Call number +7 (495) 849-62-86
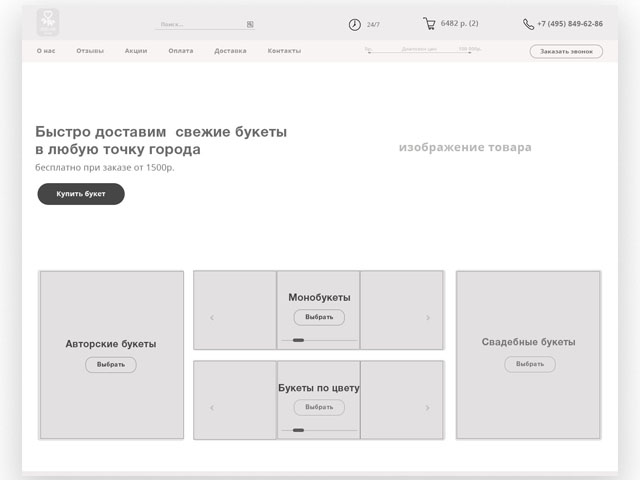 click(x=570, y=24)
